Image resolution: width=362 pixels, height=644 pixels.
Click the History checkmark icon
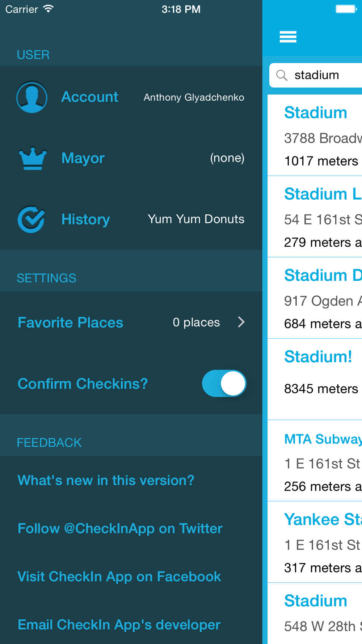(31, 219)
